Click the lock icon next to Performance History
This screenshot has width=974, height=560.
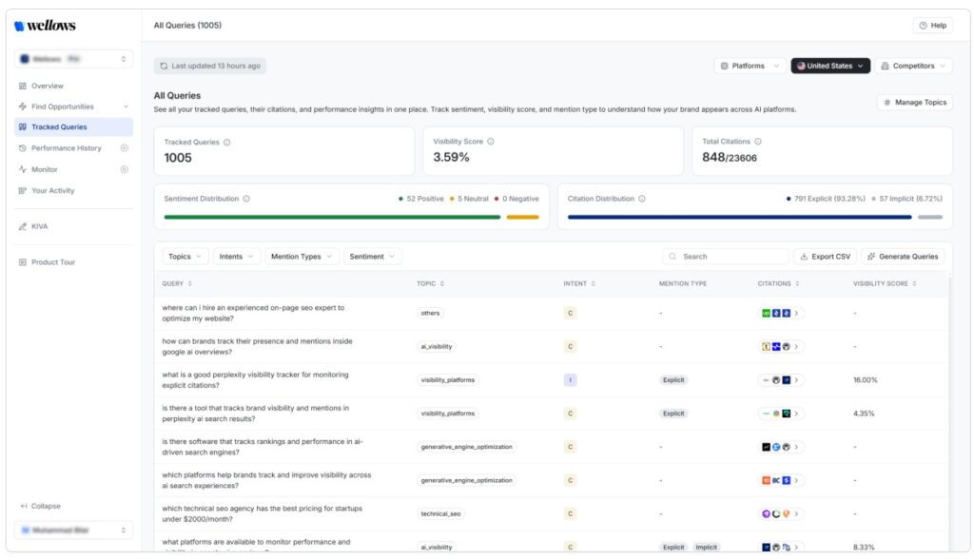[x=125, y=147]
